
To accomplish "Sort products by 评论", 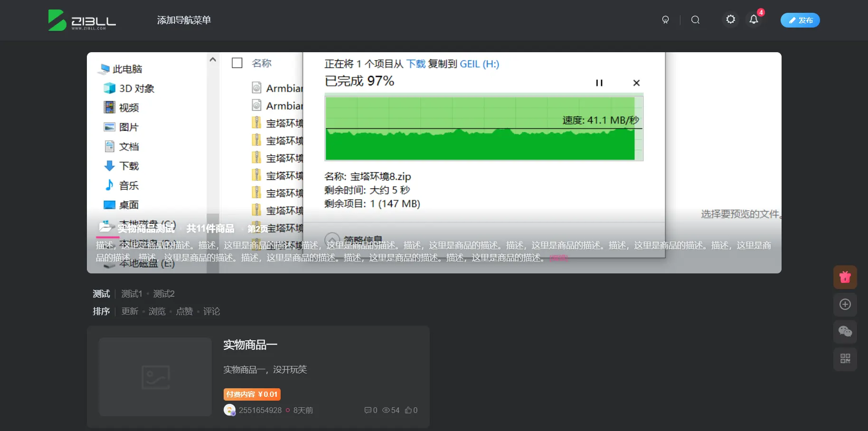I will (x=212, y=311).
